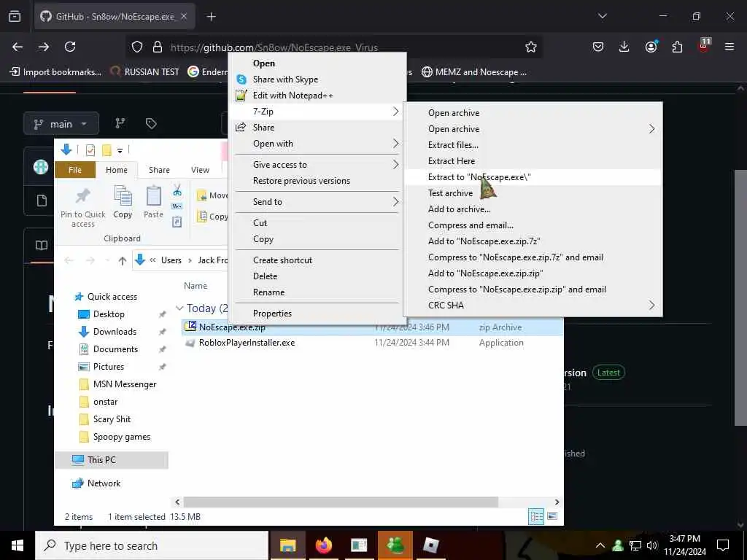
Task: Open the main branch dropdown
Action: tap(61, 124)
